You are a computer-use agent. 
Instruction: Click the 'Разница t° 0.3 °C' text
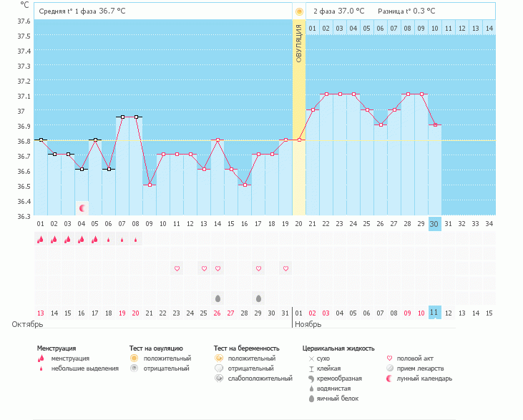pos(406,11)
